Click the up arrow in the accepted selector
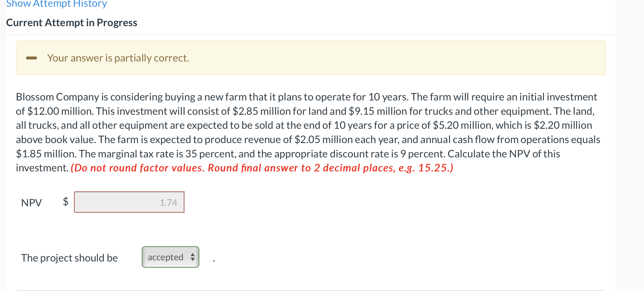 click(x=192, y=255)
